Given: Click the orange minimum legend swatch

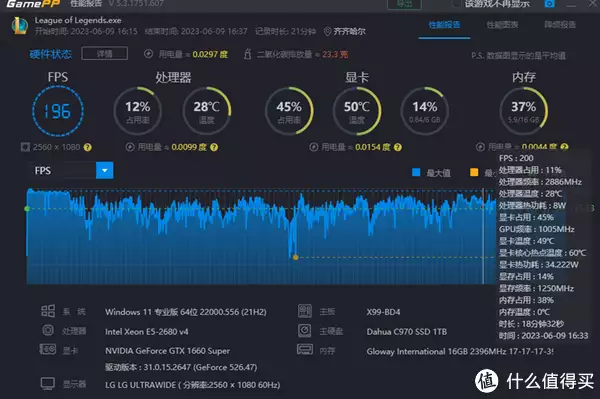Looking at the screenshot, I should tap(474, 172).
